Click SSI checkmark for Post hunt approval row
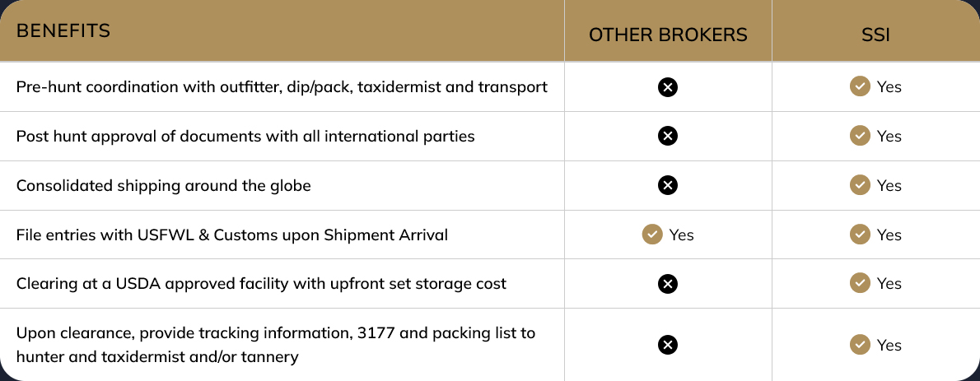 (860, 136)
